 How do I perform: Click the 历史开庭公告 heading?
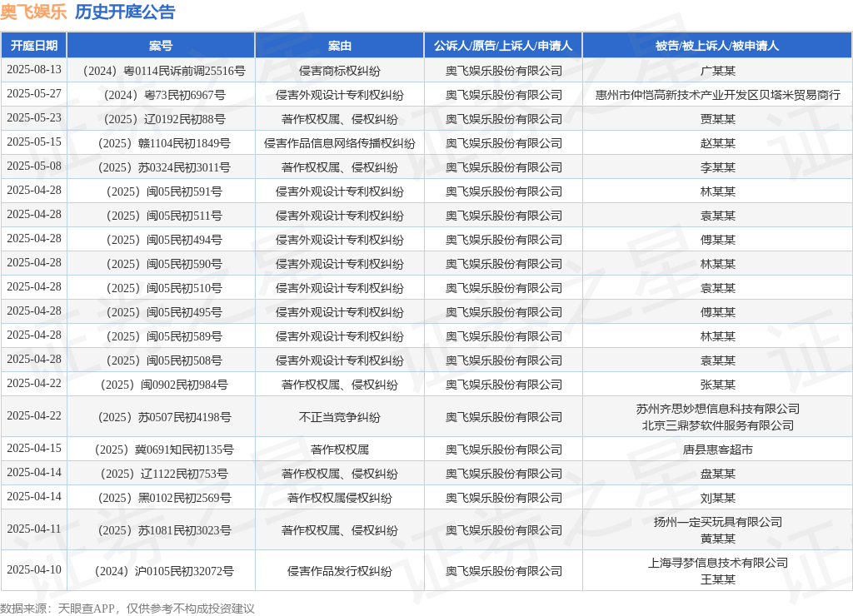click(x=125, y=12)
